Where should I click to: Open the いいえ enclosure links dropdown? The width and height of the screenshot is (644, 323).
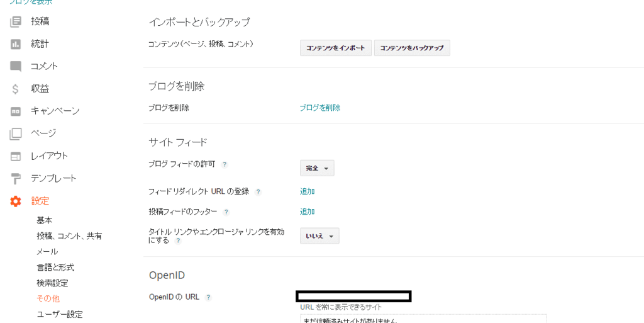pos(319,236)
